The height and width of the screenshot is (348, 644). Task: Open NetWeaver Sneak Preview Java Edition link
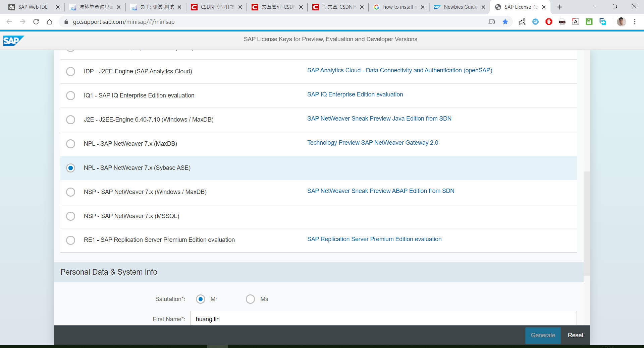coord(379,119)
